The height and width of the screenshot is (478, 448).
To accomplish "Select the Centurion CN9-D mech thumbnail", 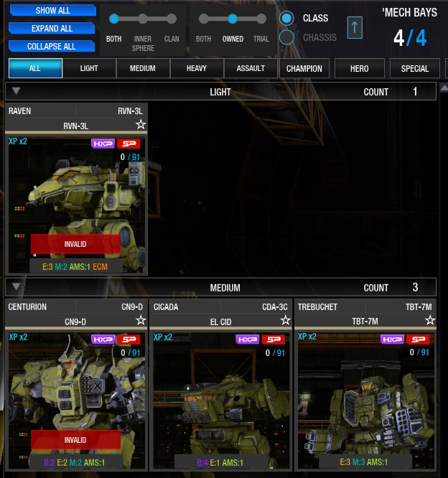I will (x=77, y=400).
